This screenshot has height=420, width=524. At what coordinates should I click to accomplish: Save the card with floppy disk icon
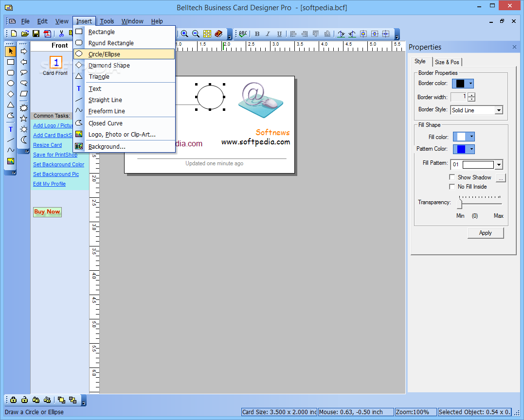[36, 34]
